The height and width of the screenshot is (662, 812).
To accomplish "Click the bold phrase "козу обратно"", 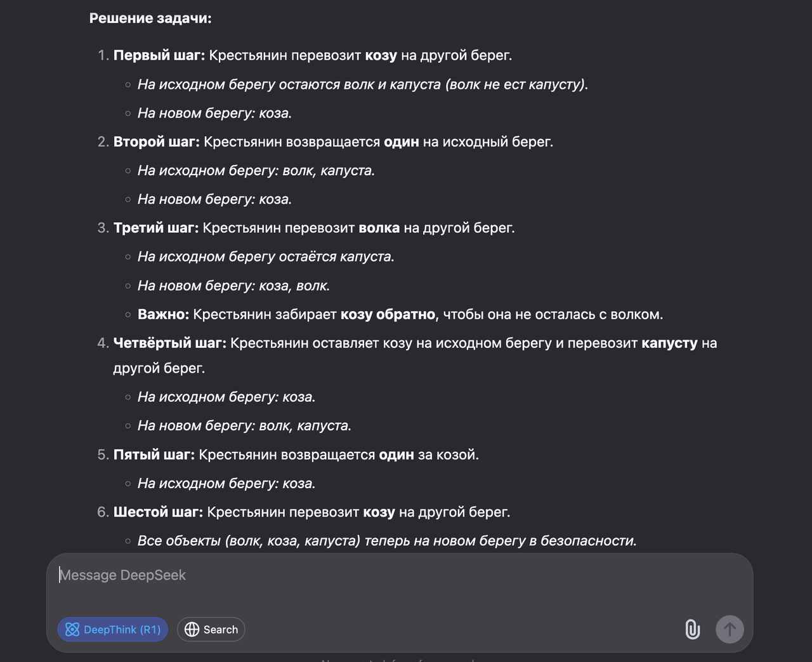I will pyautogui.click(x=388, y=314).
